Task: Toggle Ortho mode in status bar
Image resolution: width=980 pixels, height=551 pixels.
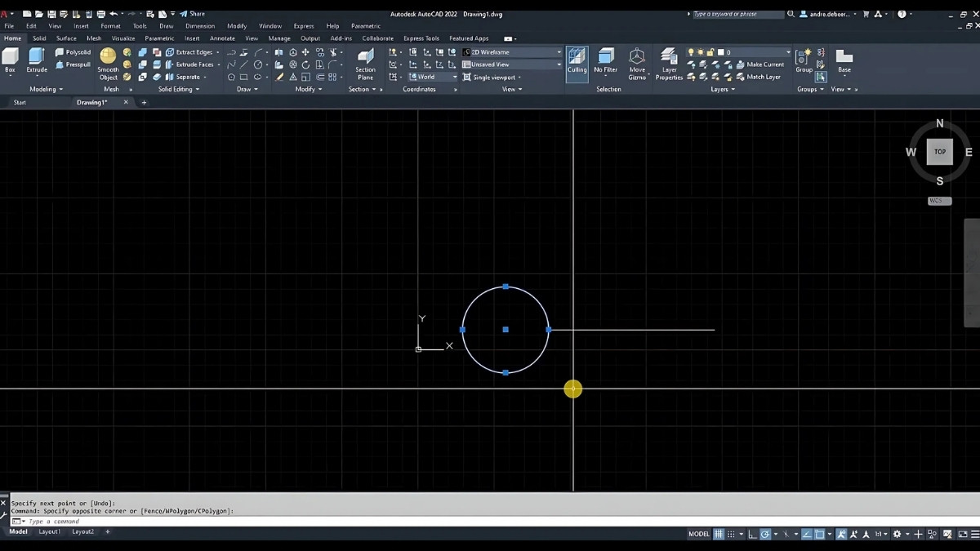Action: click(x=752, y=534)
